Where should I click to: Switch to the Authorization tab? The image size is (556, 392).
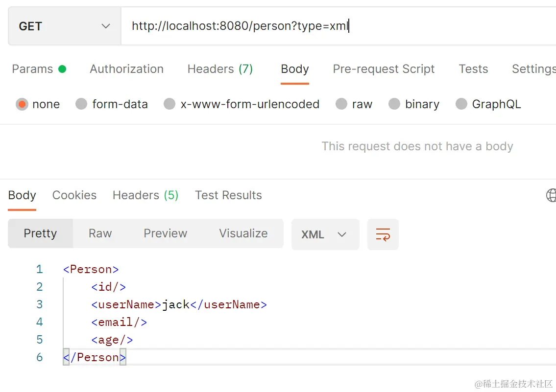tap(126, 69)
